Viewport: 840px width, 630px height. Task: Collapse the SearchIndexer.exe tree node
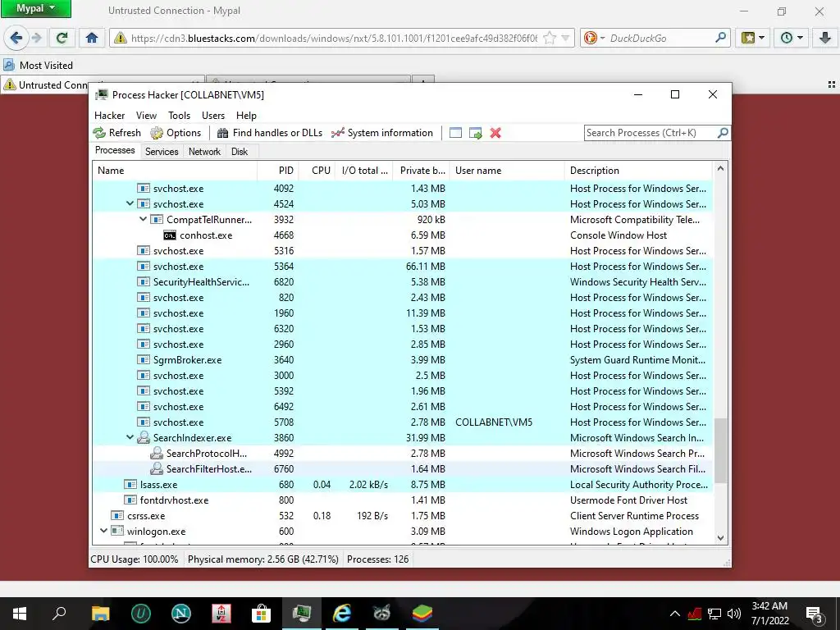point(130,437)
